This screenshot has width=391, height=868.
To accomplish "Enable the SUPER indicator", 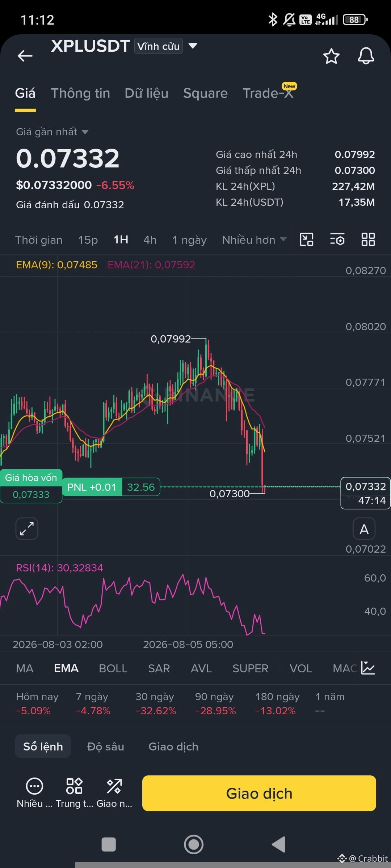I will [x=250, y=668].
